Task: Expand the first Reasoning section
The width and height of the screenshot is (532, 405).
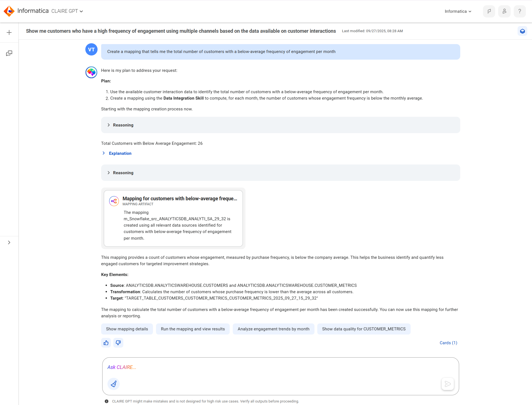Action: (x=280, y=125)
